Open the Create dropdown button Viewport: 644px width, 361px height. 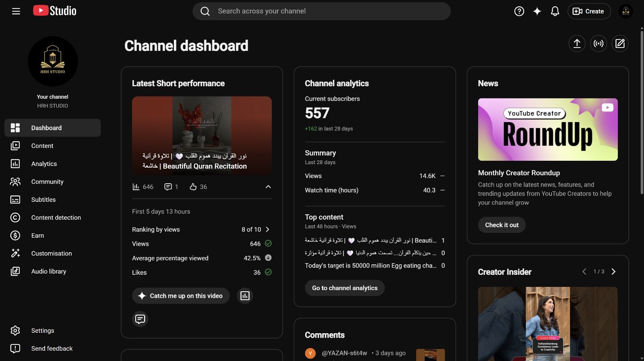[589, 11]
